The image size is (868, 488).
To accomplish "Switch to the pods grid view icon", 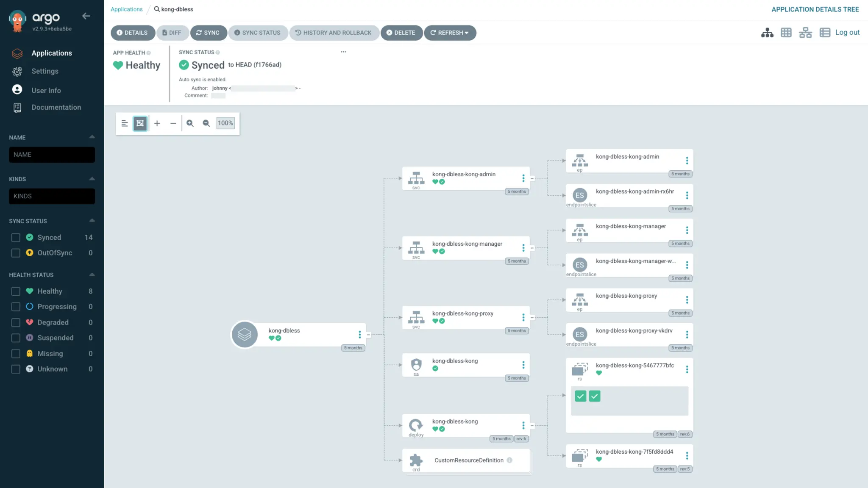I will [786, 33].
